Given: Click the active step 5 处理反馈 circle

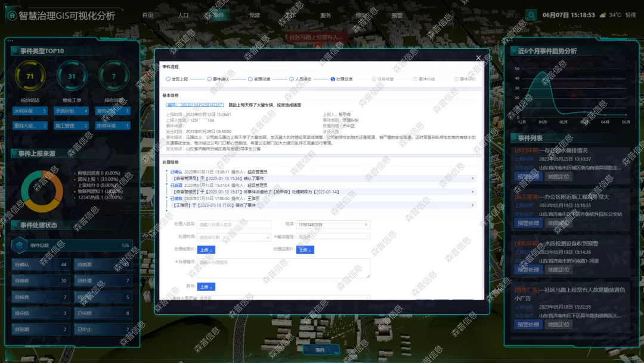Looking at the screenshot, I should click(x=333, y=79).
